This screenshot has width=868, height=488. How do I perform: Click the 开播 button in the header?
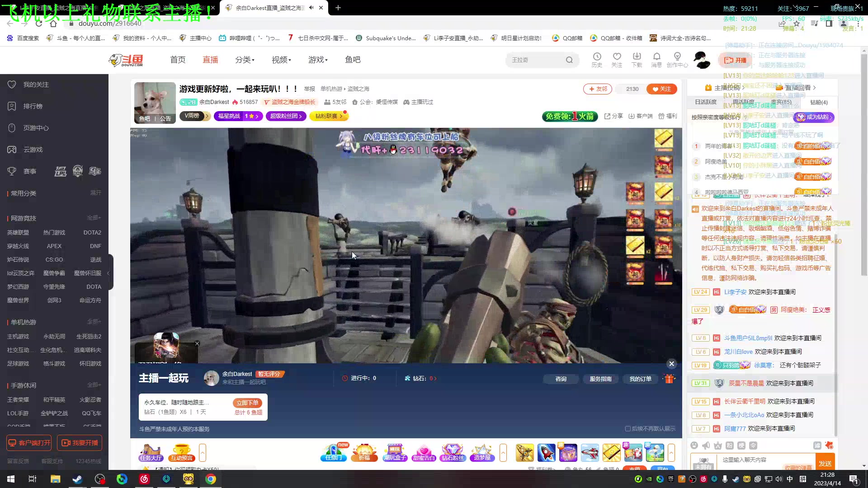736,60
